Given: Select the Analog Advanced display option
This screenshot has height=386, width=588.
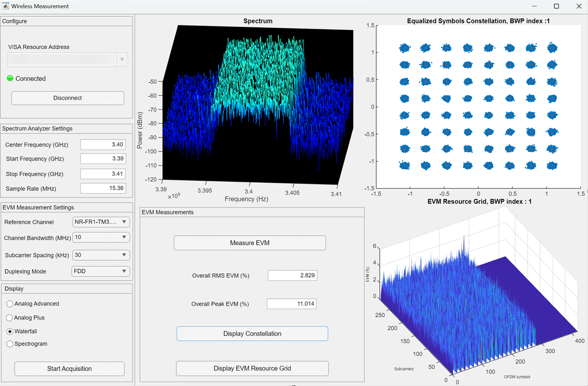Looking at the screenshot, I should click(x=10, y=304).
